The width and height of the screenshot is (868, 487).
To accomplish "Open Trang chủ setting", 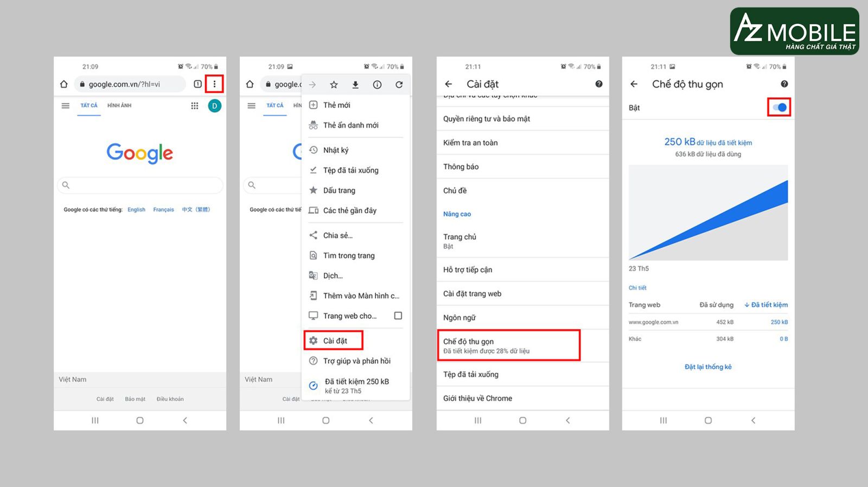I will click(x=522, y=241).
